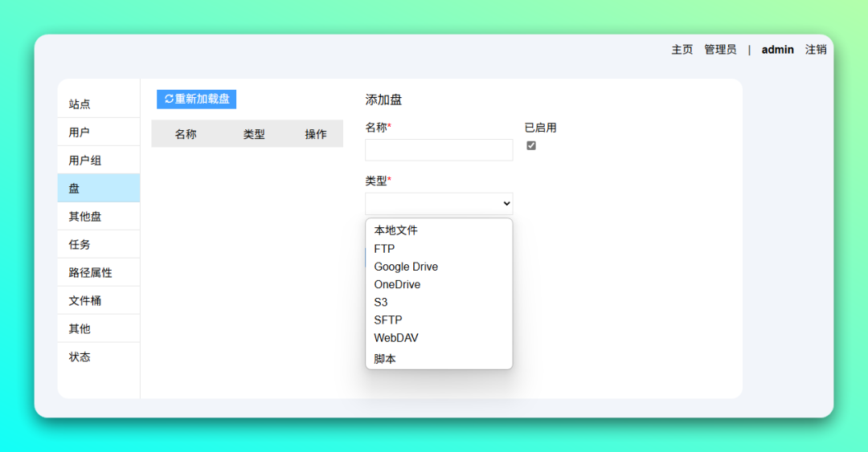This screenshot has width=868, height=452.
Task: Click the reload drives button with refresh icon
Action: coord(197,99)
